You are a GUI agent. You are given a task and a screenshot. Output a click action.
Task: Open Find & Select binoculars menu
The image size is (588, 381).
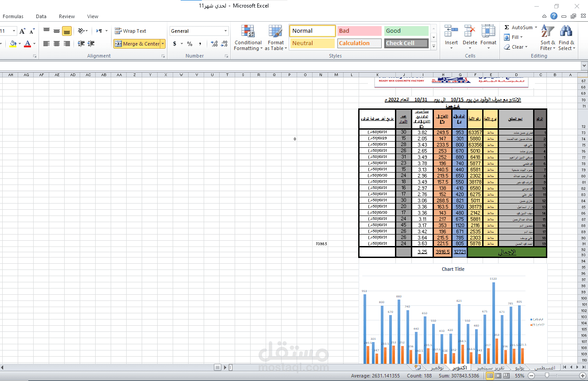click(x=566, y=38)
